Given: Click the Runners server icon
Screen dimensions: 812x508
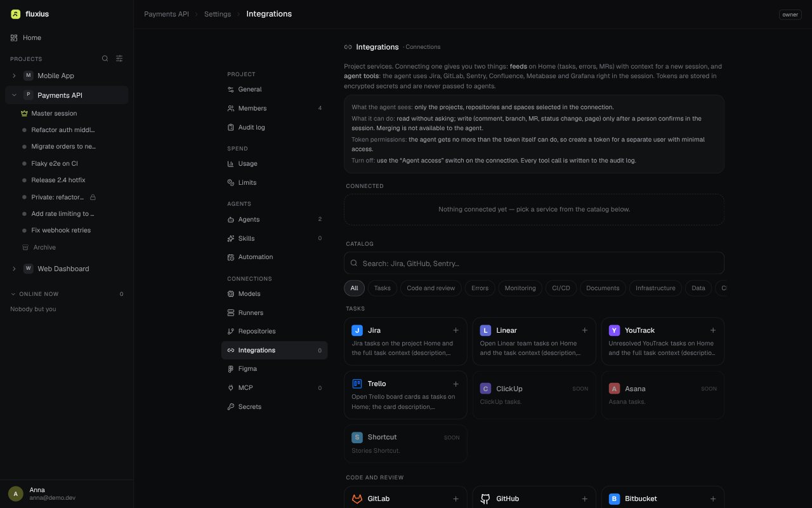Looking at the screenshot, I should [231, 312].
